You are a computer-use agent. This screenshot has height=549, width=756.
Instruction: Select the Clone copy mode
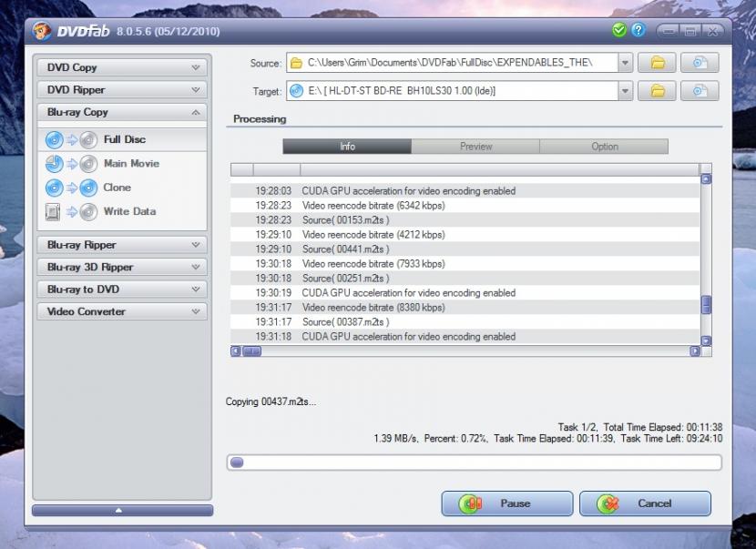(122, 188)
